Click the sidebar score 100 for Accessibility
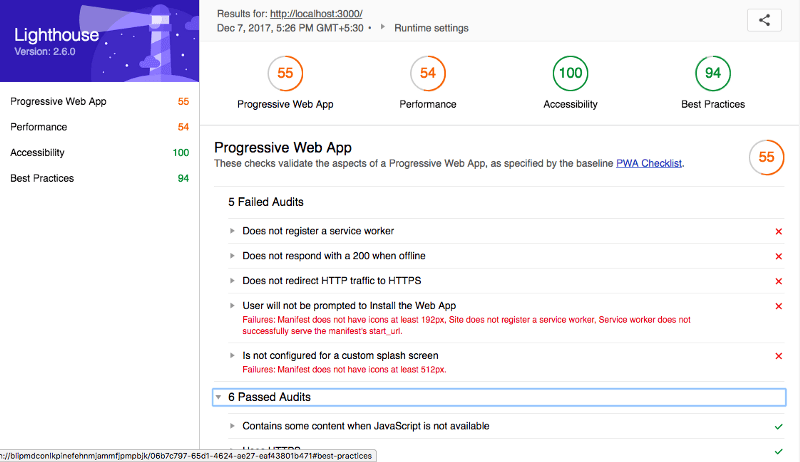Image resolution: width=800 pixels, height=462 pixels. click(181, 152)
